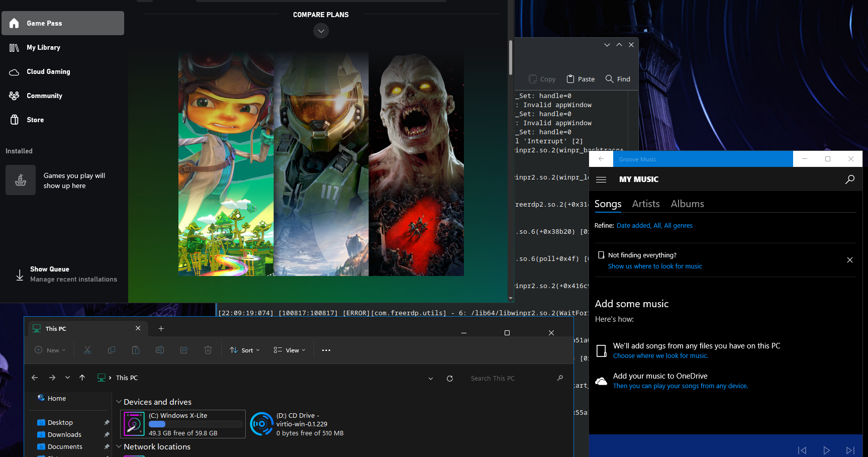Open Date added sort refine option
The image size is (868, 457).
coord(633,226)
